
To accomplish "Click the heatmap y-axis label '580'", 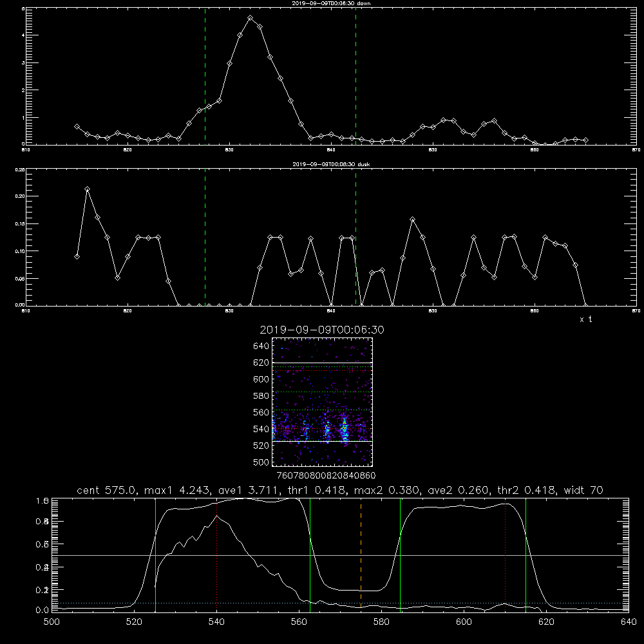I will [x=261, y=396].
